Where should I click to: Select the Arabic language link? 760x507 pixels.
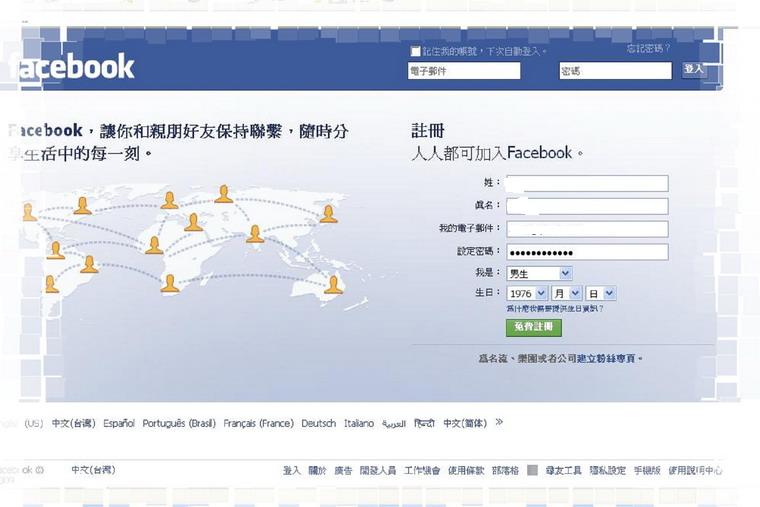click(394, 424)
